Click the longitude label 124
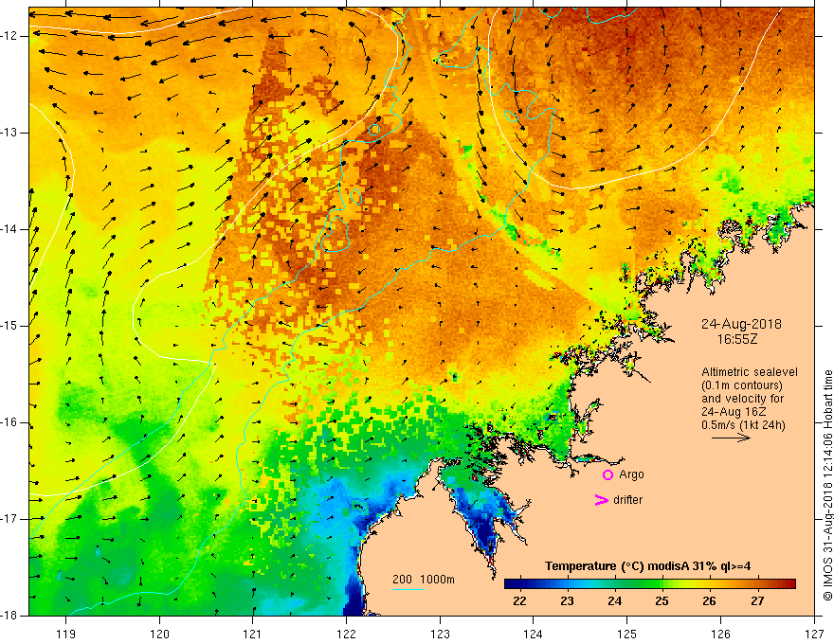834x644 pixels. [534, 634]
